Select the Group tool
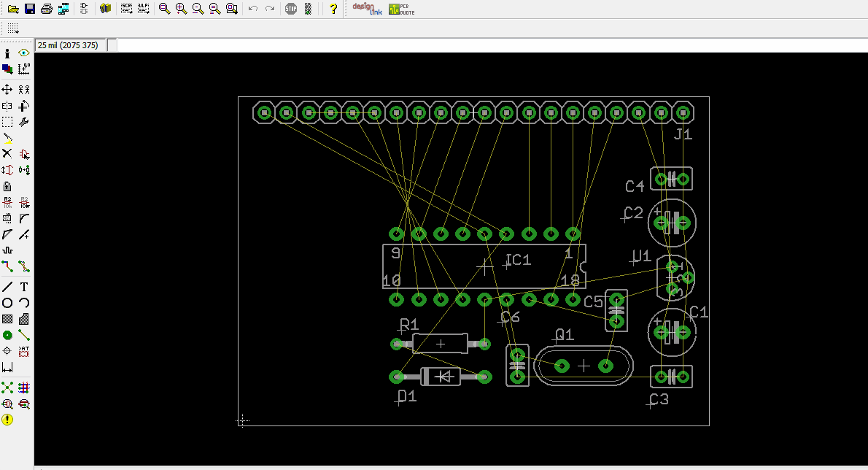 tap(7, 122)
